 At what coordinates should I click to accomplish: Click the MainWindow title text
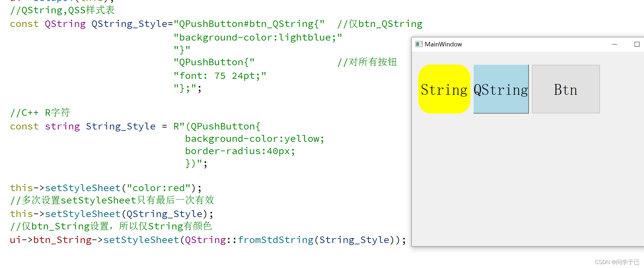point(443,44)
